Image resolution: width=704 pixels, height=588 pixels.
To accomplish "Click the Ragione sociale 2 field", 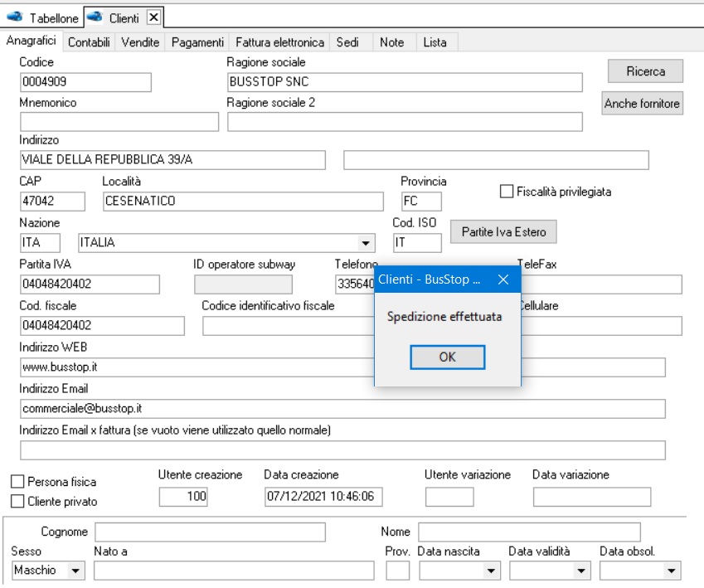I will tap(405, 122).
